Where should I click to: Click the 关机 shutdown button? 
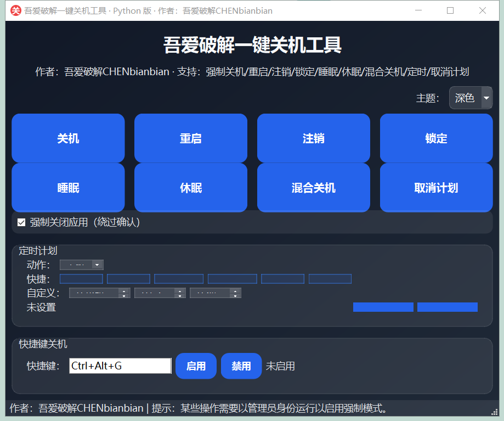tap(68, 138)
